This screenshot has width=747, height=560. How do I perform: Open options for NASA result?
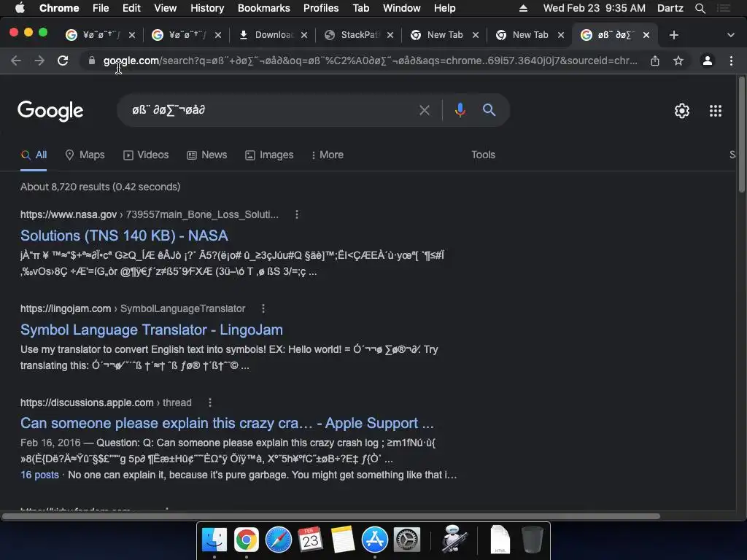click(x=297, y=215)
